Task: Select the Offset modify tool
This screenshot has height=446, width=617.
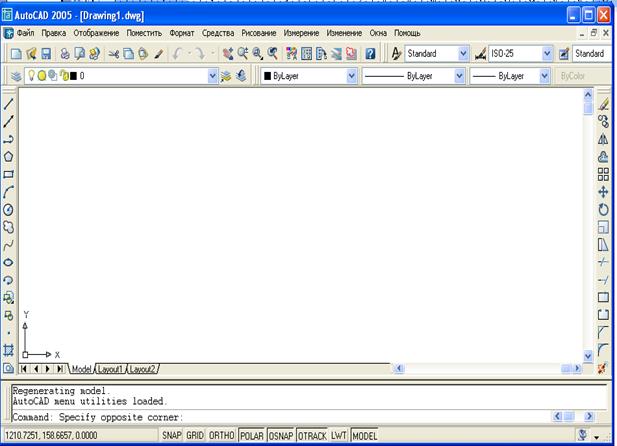Action: pyautogui.click(x=603, y=157)
